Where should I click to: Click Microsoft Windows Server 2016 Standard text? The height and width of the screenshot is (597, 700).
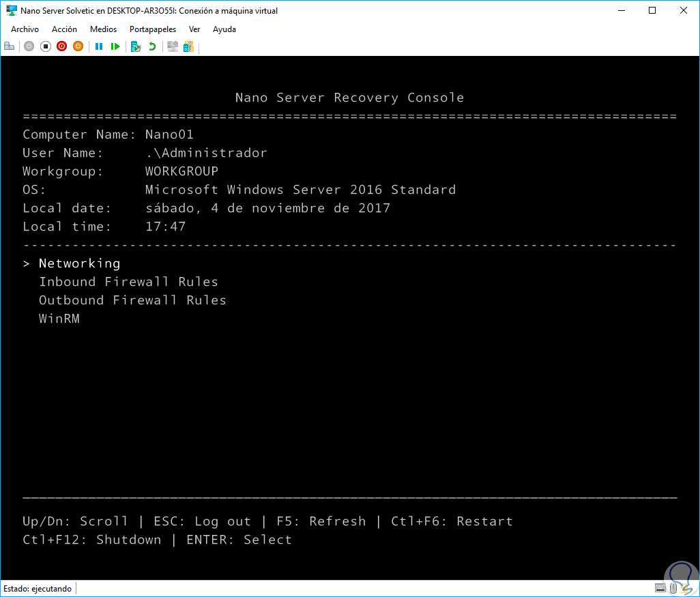300,189
